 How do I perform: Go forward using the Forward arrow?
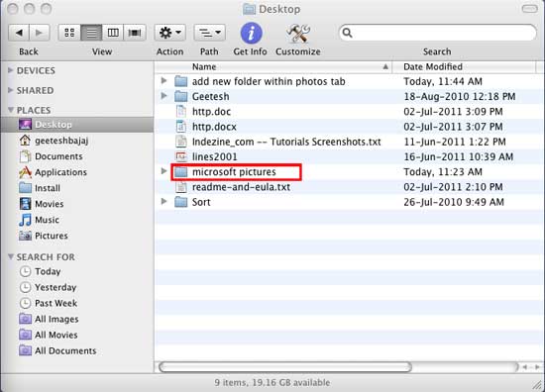[40, 33]
